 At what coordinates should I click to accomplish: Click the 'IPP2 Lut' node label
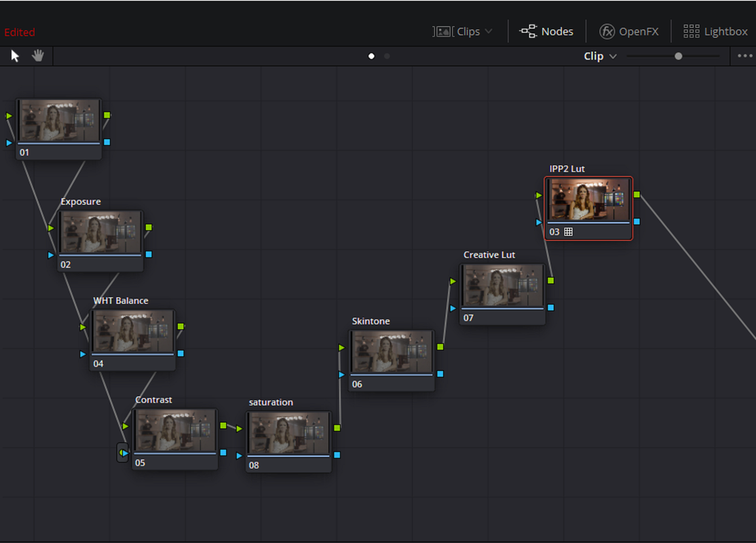567,169
